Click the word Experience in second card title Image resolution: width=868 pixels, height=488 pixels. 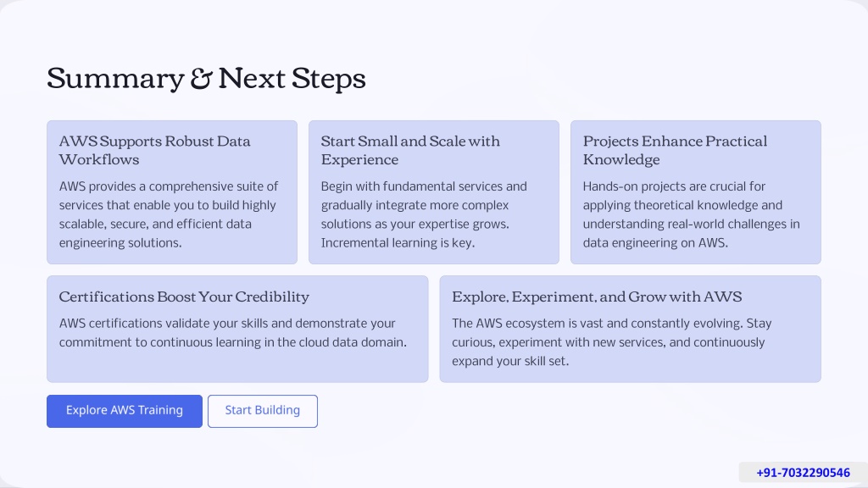359,160
